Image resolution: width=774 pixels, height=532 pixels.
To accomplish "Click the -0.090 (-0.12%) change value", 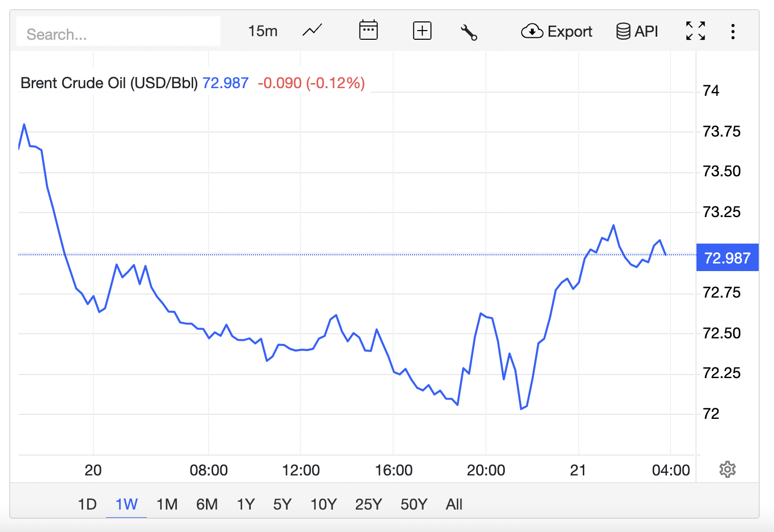I will [311, 83].
